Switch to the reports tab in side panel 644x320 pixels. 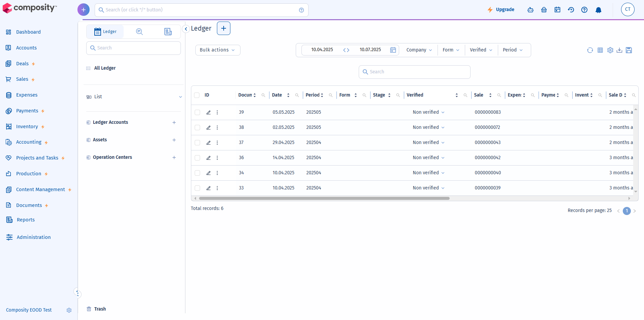(x=168, y=32)
